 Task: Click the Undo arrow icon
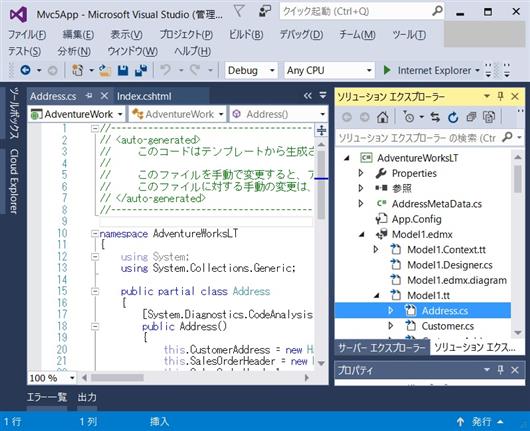click(165, 70)
